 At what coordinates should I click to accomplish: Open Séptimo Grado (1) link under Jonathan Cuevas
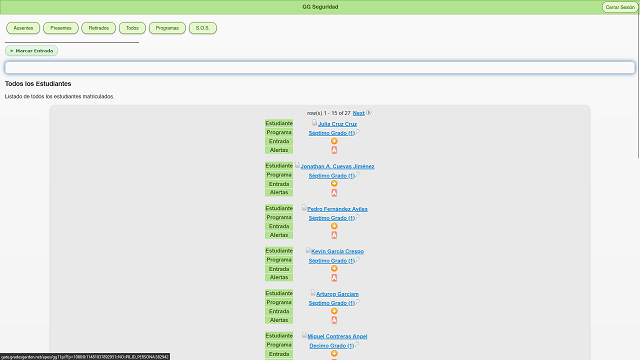pos(331,176)
